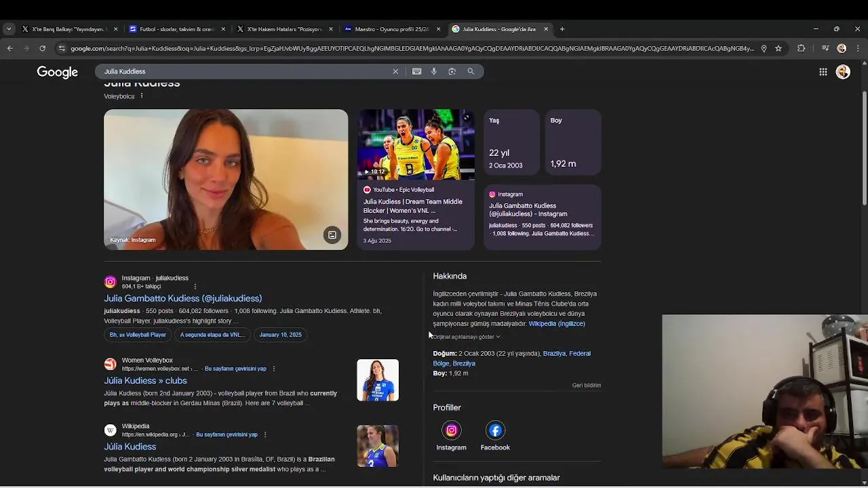Screen dimensions: 868x488
Task: Open location permission icon in address bar
Action: (x=764, y=48)
